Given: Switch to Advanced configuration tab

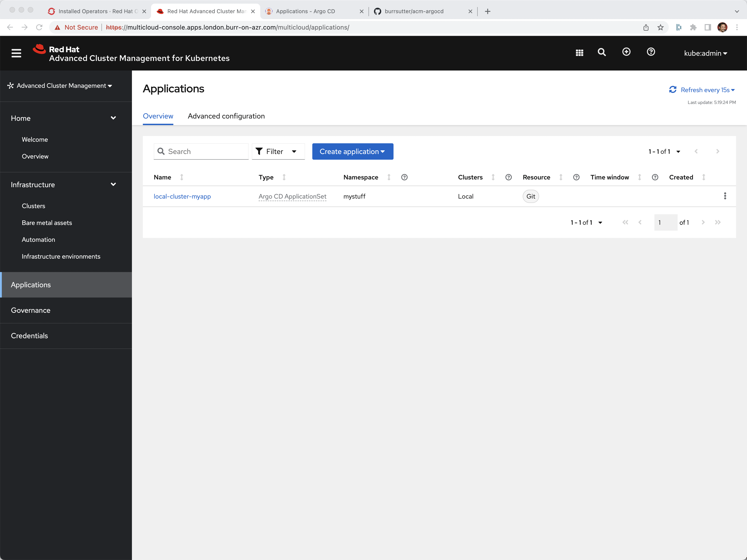Looking at the screenshot, I should (x=226, y=115).
